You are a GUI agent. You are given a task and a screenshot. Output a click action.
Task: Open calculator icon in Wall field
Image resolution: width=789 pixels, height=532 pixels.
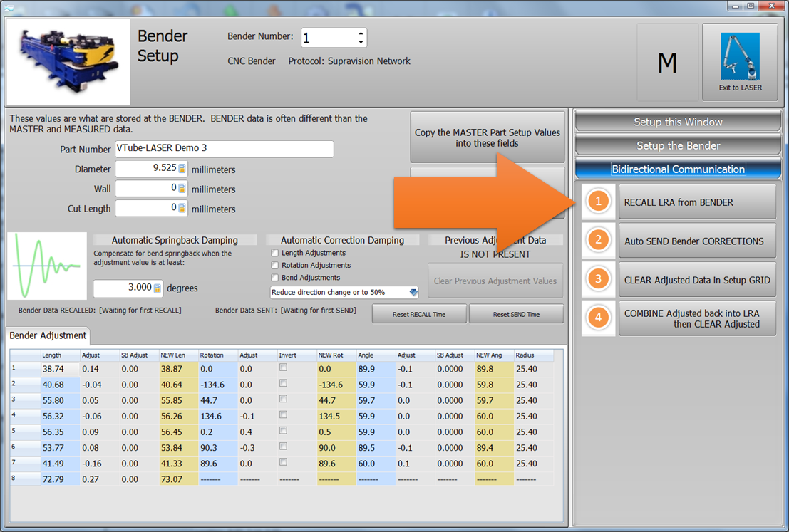[x=182, y=189]
